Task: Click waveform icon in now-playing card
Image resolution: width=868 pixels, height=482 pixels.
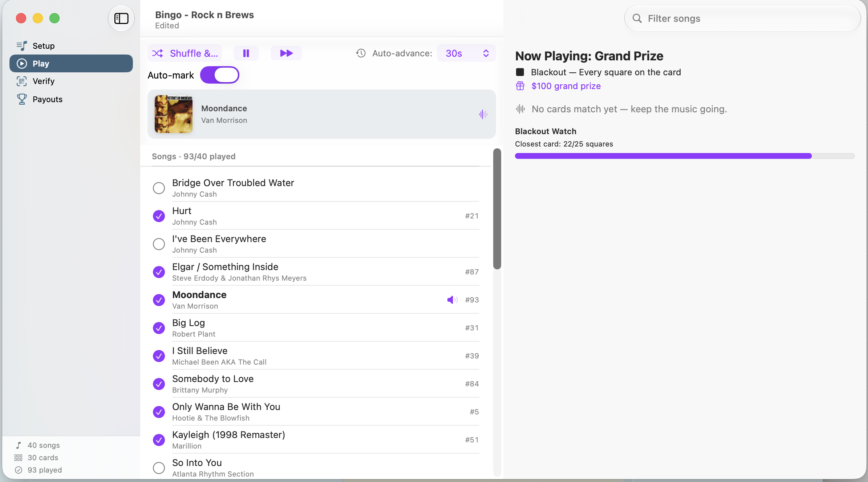Action: [483, 115]
